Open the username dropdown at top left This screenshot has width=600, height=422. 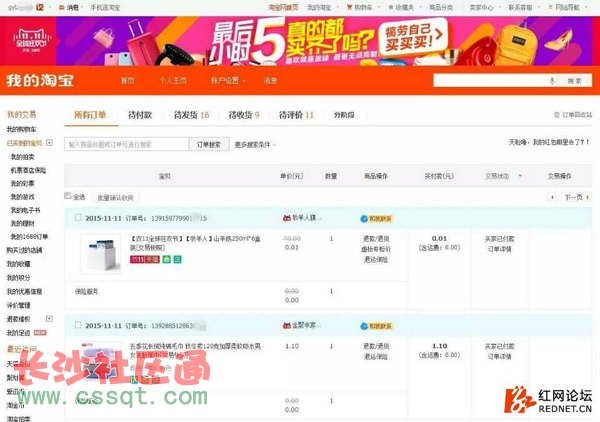click(50, 7)
